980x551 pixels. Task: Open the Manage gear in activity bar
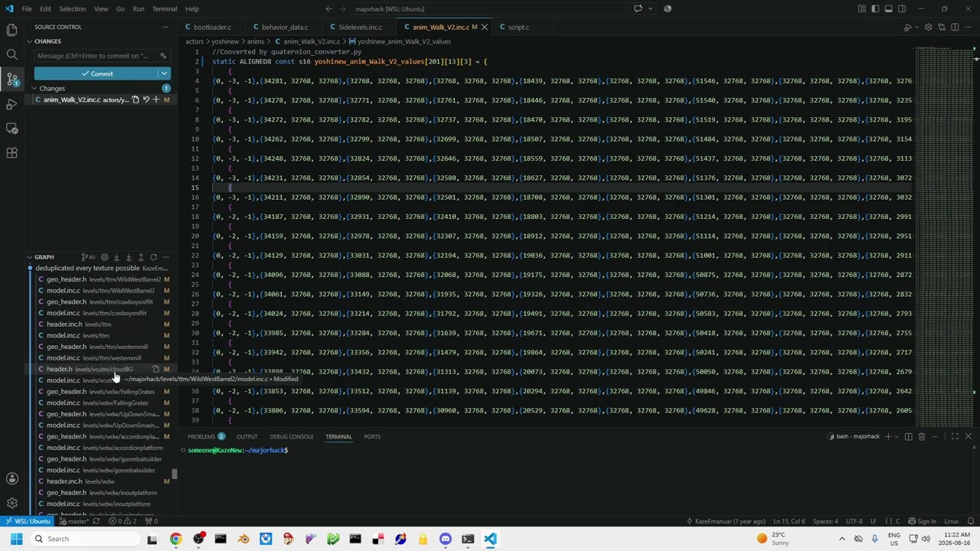pos(11,503)
